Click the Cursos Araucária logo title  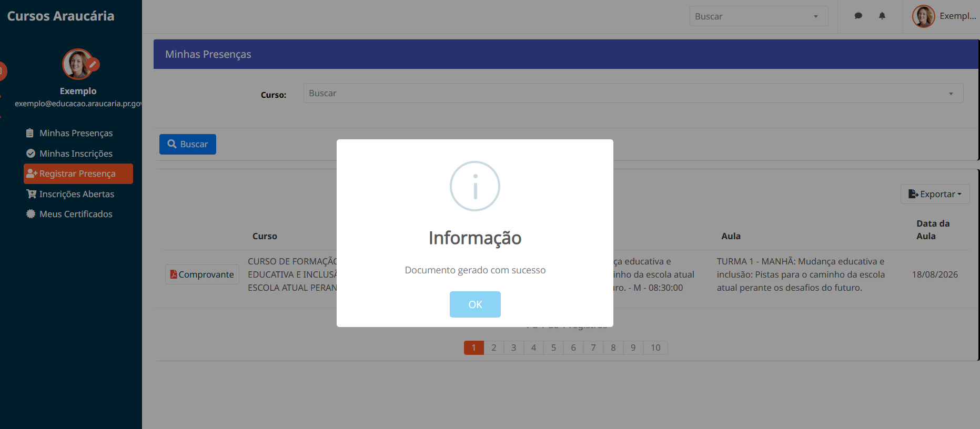point(60,16)
